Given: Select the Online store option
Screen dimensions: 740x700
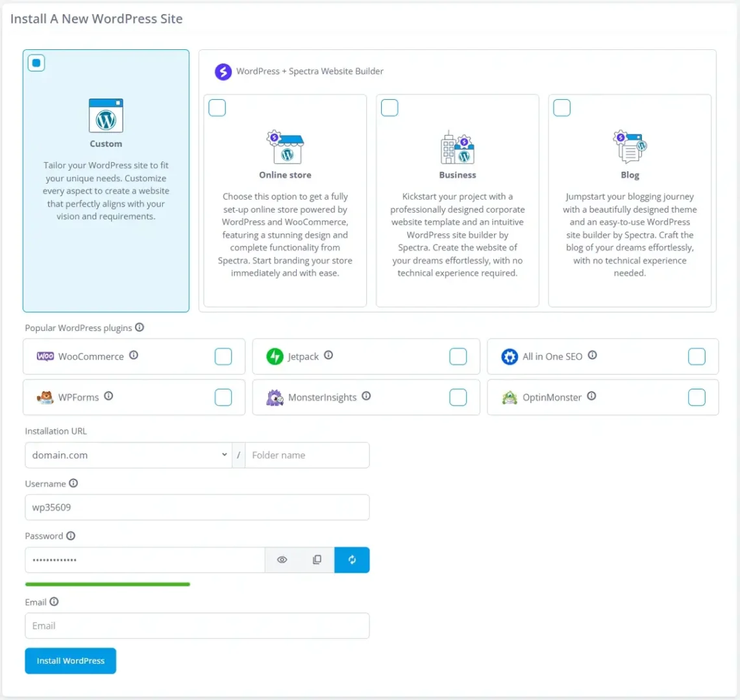Looking at the screenshot, I should (217, 108).
